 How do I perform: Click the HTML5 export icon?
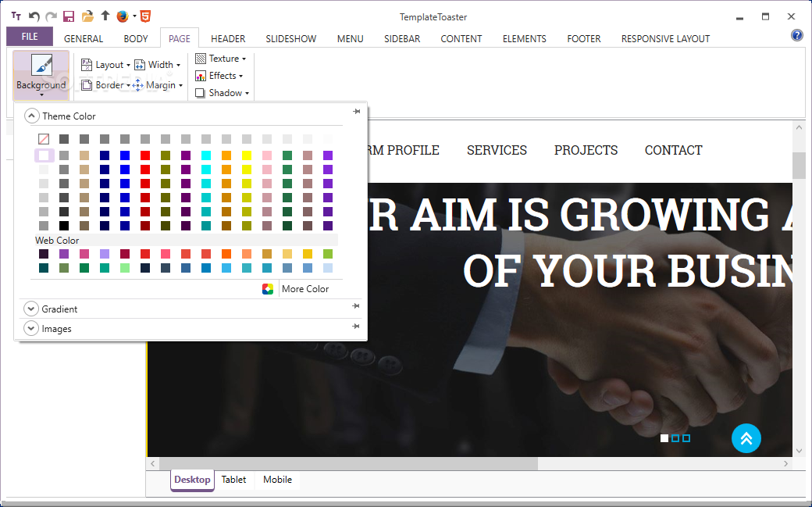(x=145, y=16)
